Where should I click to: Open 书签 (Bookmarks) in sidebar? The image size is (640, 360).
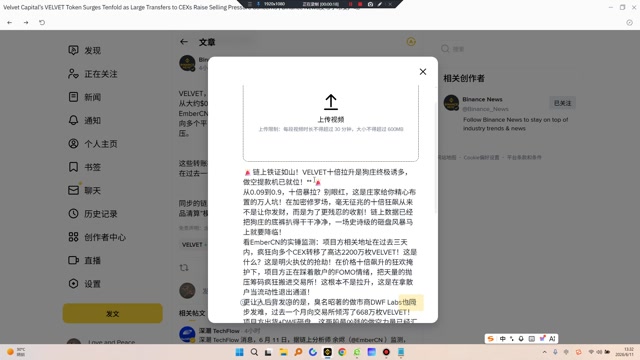(x=84, y=167)
